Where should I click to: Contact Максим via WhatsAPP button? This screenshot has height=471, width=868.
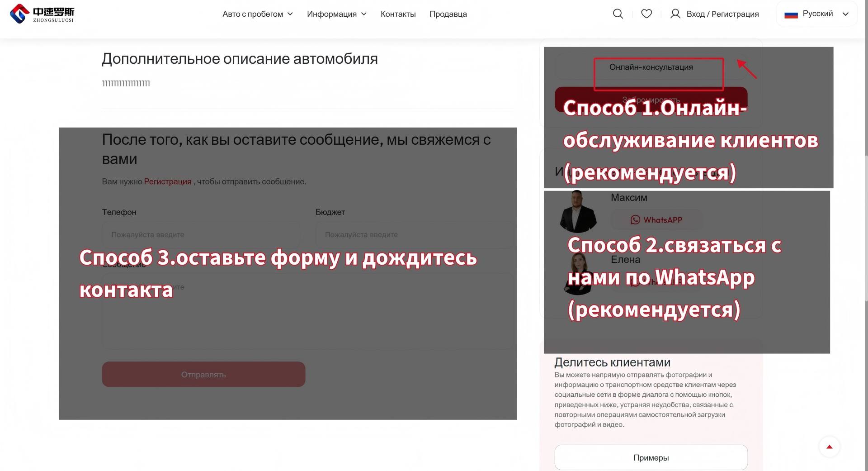tap(656, 220)
